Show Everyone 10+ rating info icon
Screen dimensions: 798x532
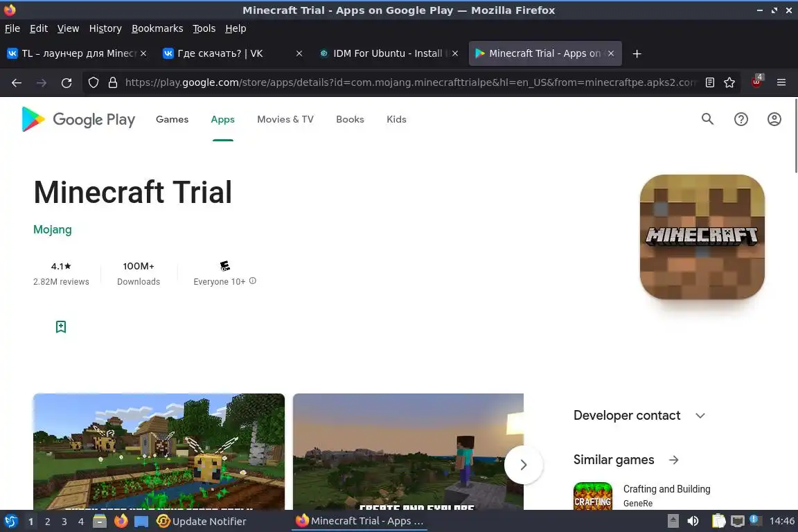tap(252, 281)
